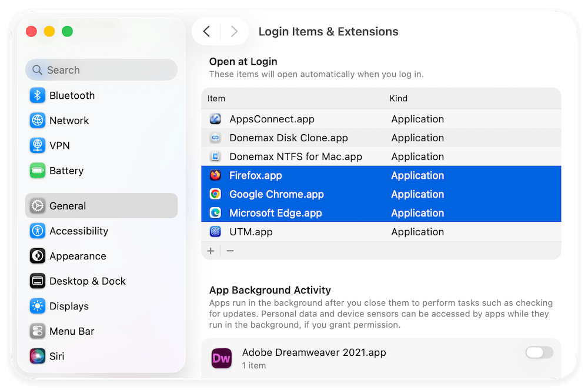The image size is (588, 390).
Task: Remove selected login items with minus button
Action: pos(230,251)
